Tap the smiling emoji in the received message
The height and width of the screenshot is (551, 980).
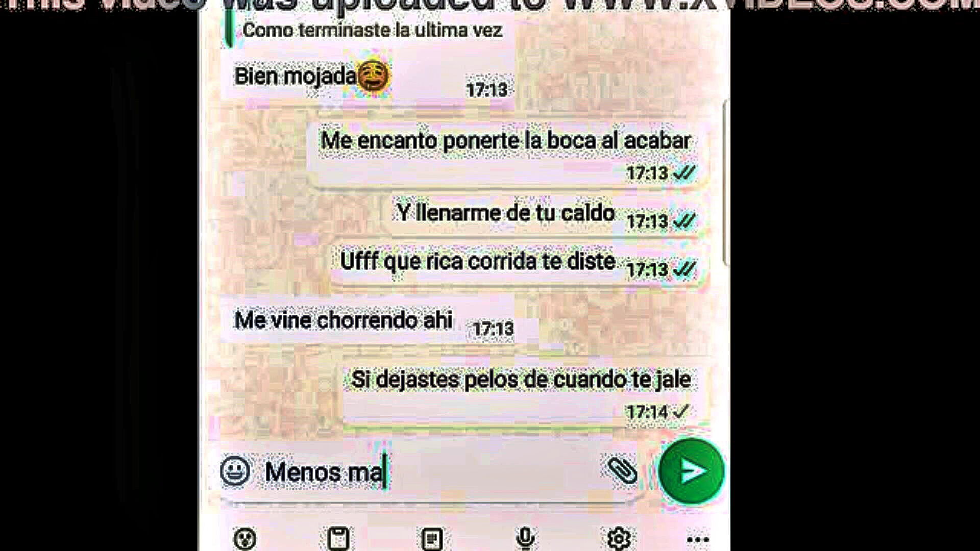tap(374, 77)
